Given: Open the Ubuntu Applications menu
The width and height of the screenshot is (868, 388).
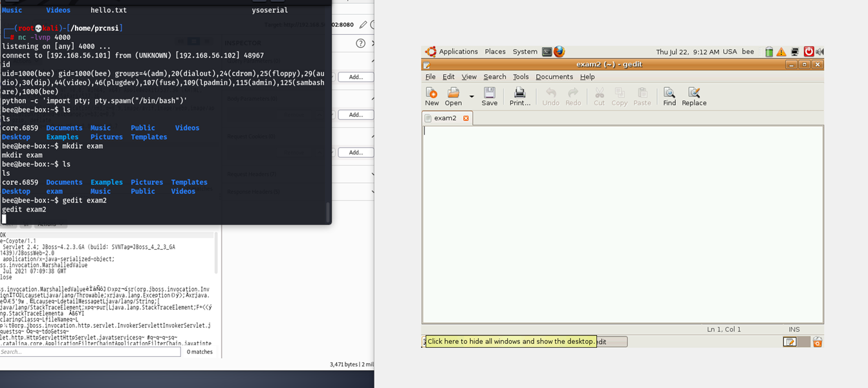Looking at the screenshot, I should 451,52.
